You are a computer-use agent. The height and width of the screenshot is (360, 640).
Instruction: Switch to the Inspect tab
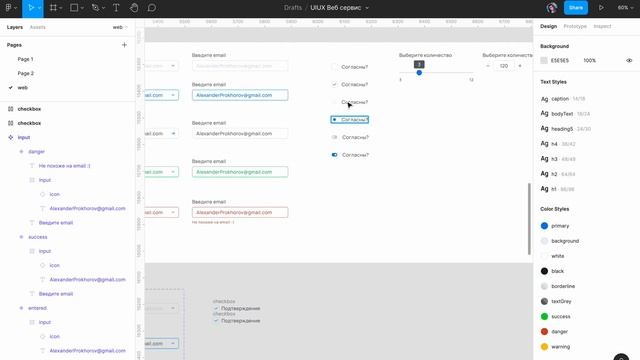tap(602, 26)
